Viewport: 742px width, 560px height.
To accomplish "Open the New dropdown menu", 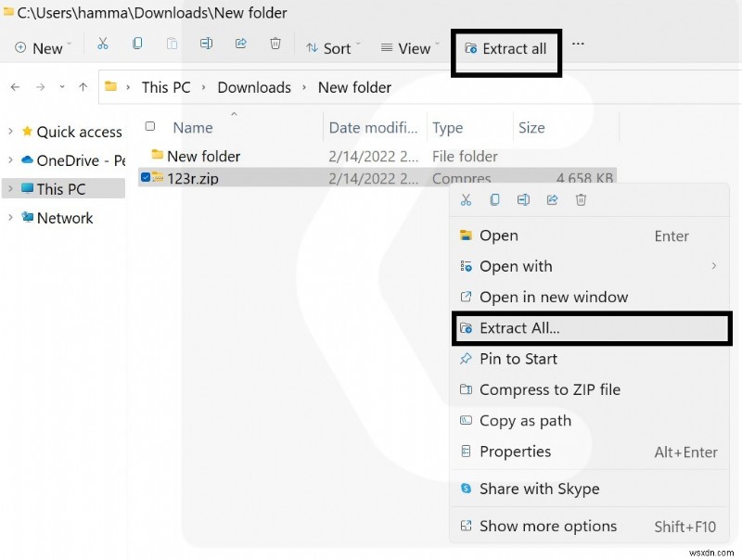I will (42, 47).
